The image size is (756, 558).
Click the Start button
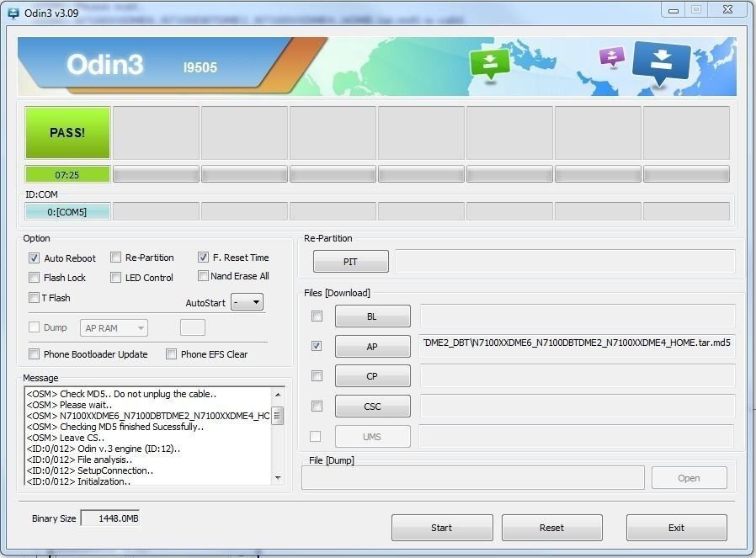click(442, 528)
